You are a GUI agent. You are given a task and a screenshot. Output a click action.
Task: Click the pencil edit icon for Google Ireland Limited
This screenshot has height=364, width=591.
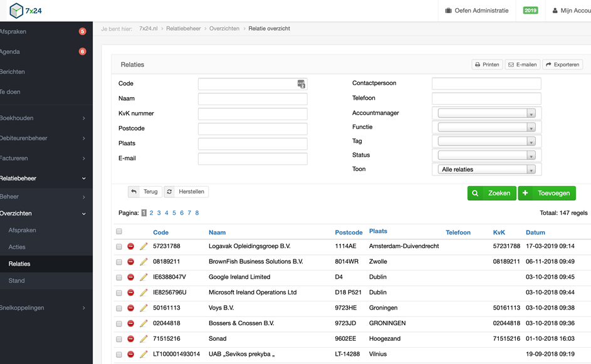pyautogui.click(x=144, y=277)
